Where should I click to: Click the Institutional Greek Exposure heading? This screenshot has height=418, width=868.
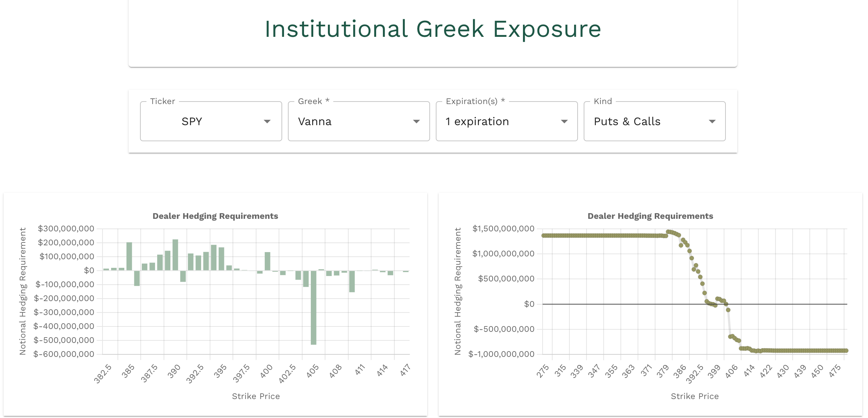coord(433,29)
